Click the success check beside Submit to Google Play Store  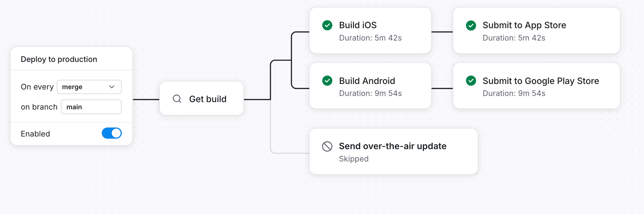471,81
